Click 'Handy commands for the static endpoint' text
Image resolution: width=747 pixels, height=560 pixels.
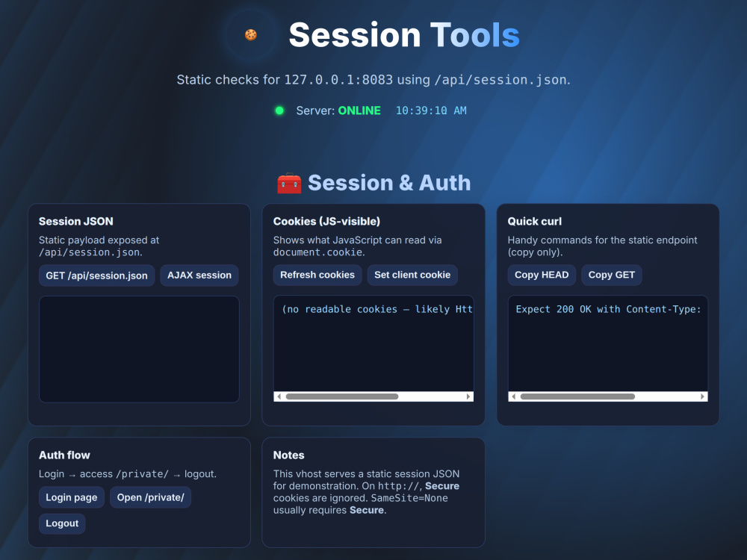pos(602,246)
